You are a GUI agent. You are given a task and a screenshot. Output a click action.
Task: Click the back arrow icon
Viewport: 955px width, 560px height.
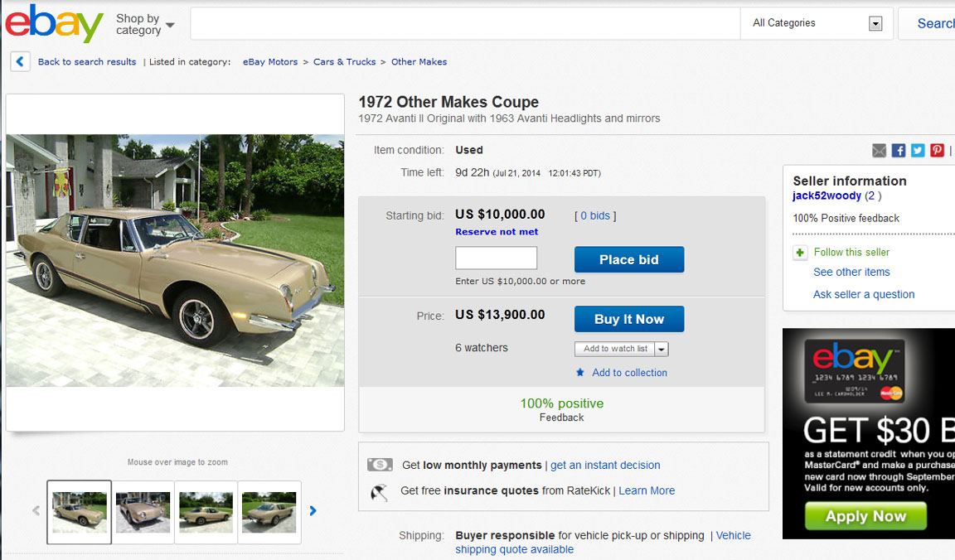(x=20, y=61)
